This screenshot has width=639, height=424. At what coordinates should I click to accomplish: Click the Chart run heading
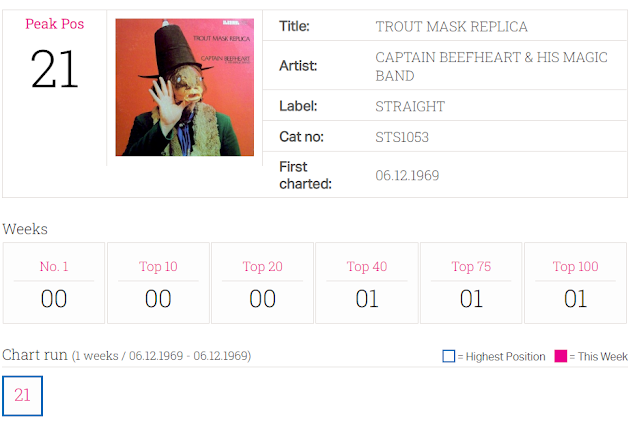click(35, 355)
